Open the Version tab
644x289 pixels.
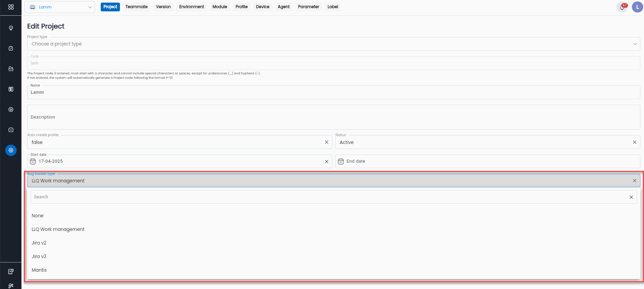click(x=163, y=7)
